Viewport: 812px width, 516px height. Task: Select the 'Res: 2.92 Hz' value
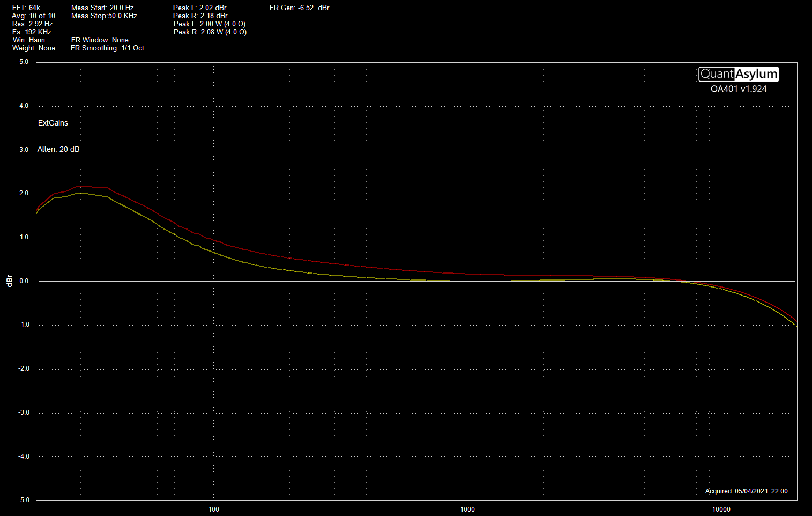(32, 24)
